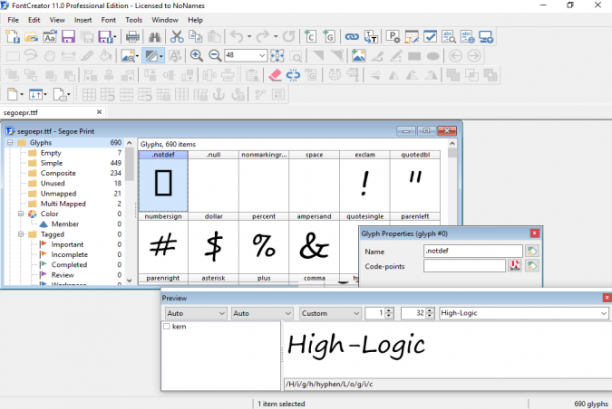
Task: Click the zoom to fit icon
Action: tap(277, 56)
